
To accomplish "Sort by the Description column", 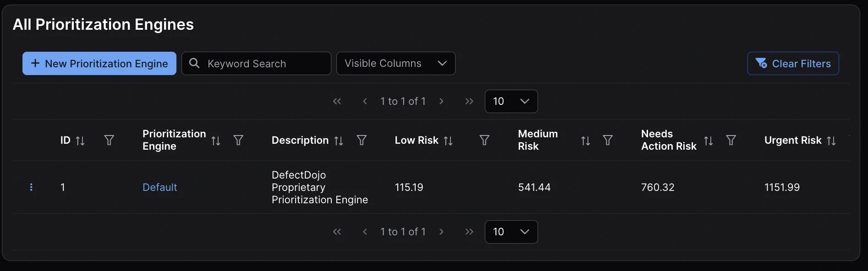I will [x=339, y=141].
